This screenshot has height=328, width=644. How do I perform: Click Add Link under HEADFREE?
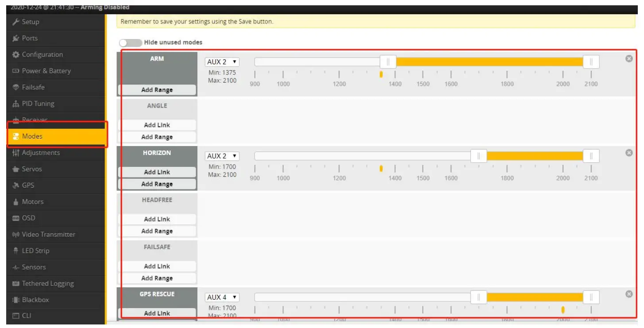[157, 219]
